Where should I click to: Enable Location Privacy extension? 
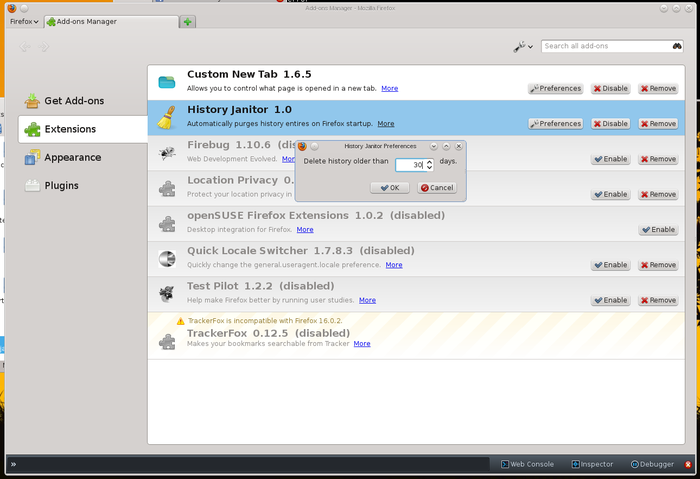(610, 194)
